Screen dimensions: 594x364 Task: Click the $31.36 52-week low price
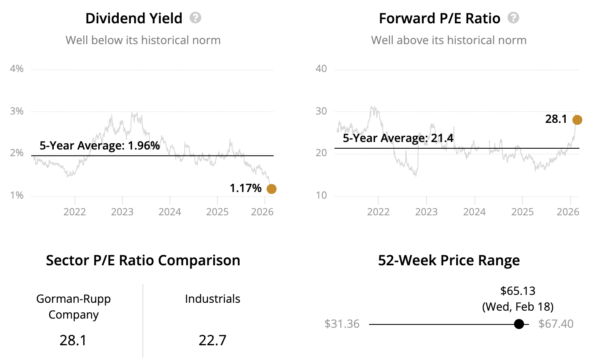(342, 324)
